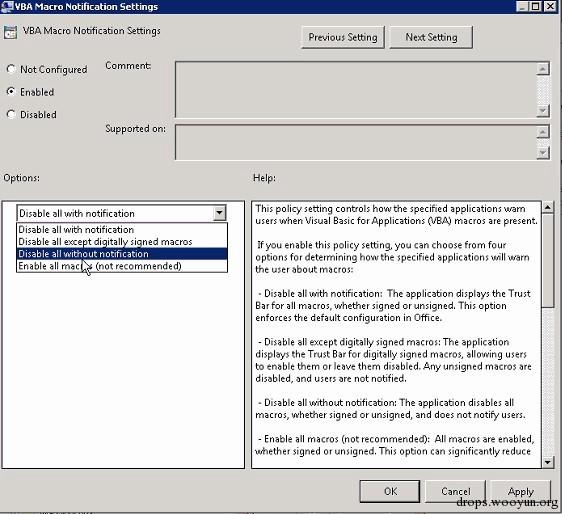Click the window title bar app icon

[x=7, y=6]
